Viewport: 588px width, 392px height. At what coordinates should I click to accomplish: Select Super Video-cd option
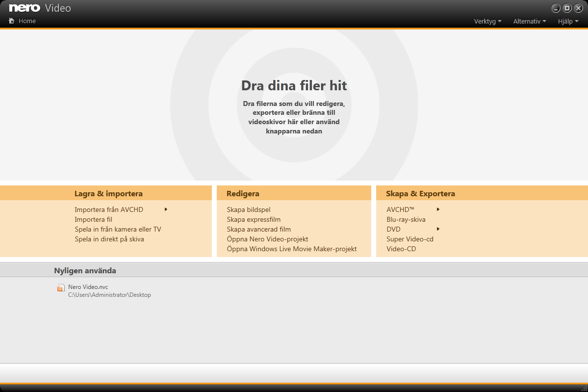410,239
